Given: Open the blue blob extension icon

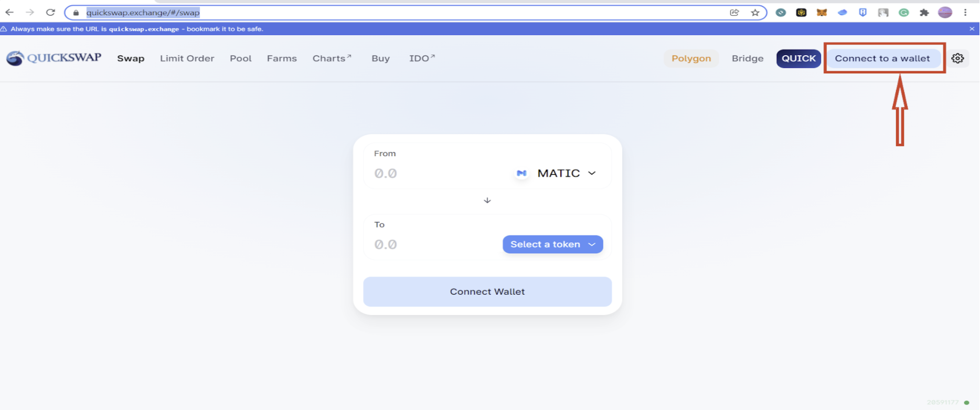Looking at the screenshot, I should [x=842, y=13].
